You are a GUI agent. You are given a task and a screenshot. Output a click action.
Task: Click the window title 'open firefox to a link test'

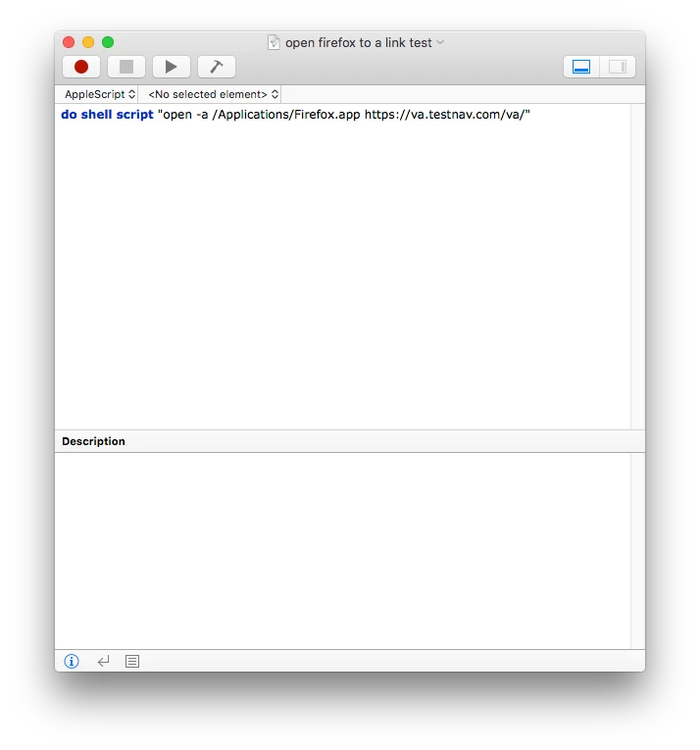coord(359,42)
